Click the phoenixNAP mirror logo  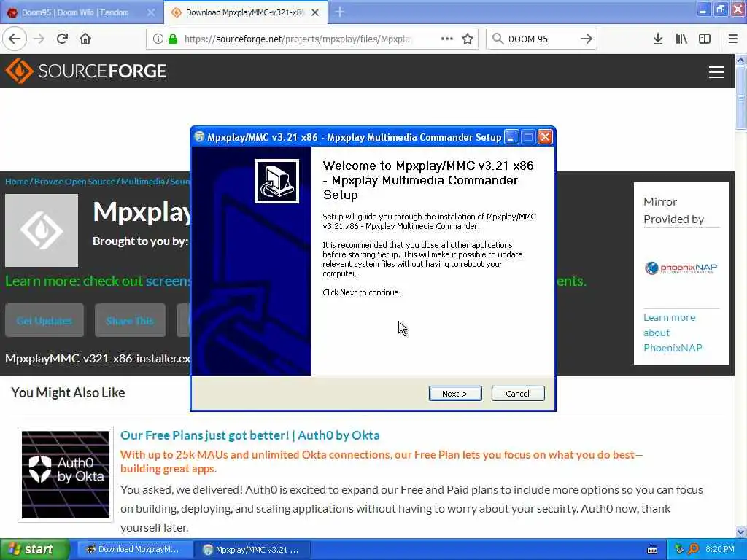point(681,268)
